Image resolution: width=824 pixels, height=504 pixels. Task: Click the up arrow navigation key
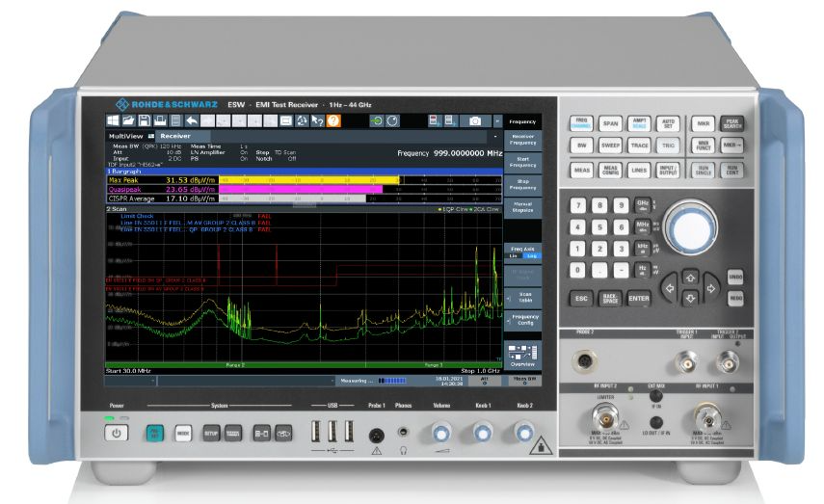point(690,278)
